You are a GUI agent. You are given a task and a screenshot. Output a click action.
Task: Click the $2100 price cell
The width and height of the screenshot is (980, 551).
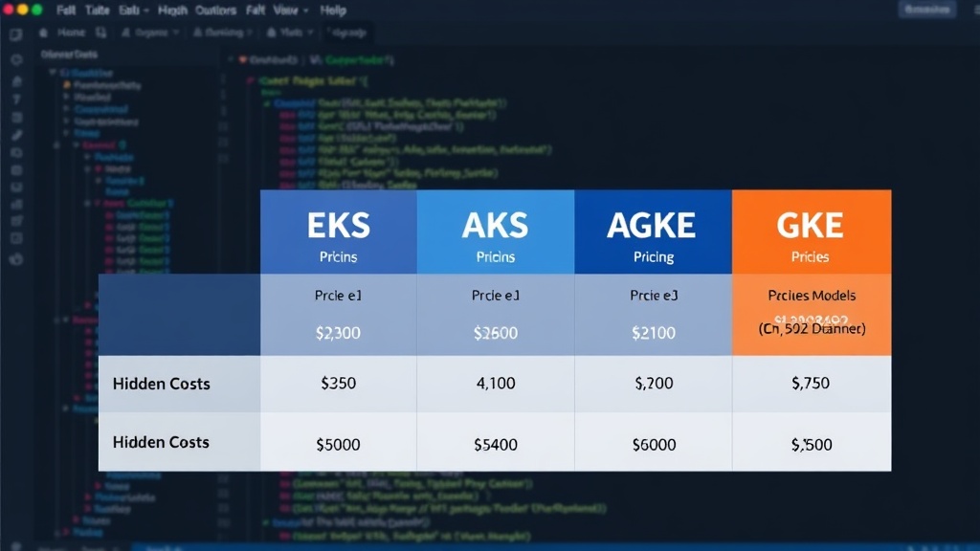(x=653, y=315)
